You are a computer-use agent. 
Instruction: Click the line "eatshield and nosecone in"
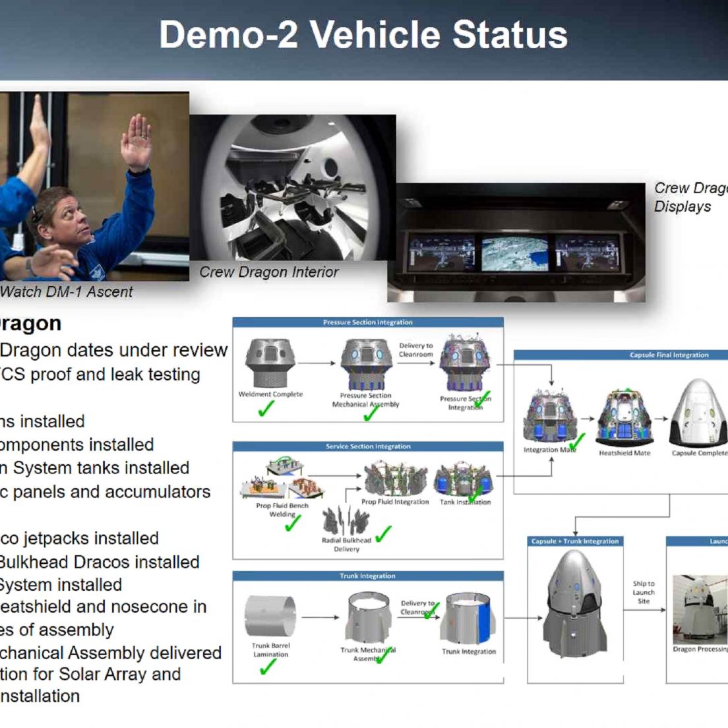[104, 607]
